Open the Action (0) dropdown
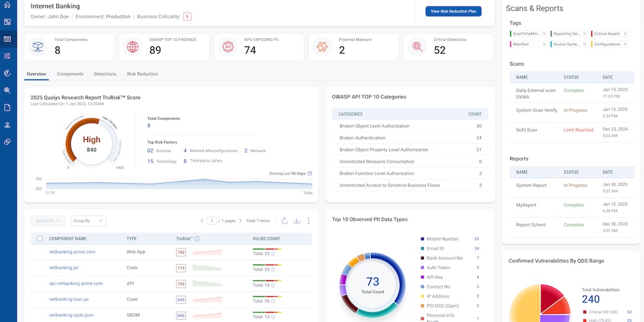The width and height of the screenshot is (644, 322). [48, 221]
